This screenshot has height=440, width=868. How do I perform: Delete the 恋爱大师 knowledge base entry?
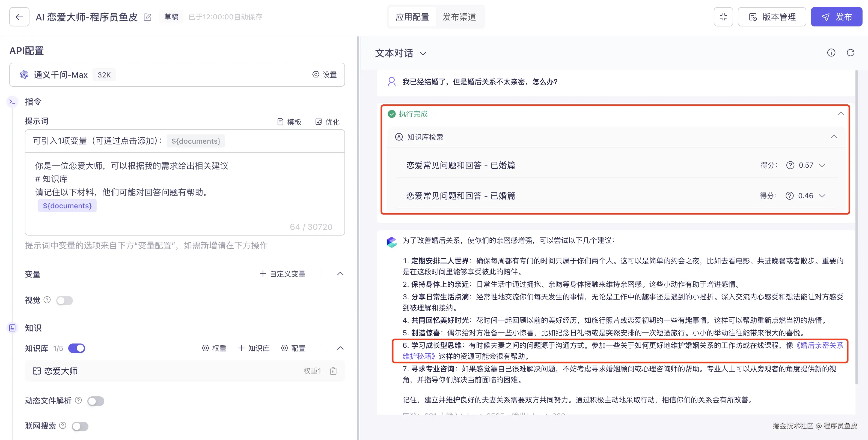(x=333, y=371)
